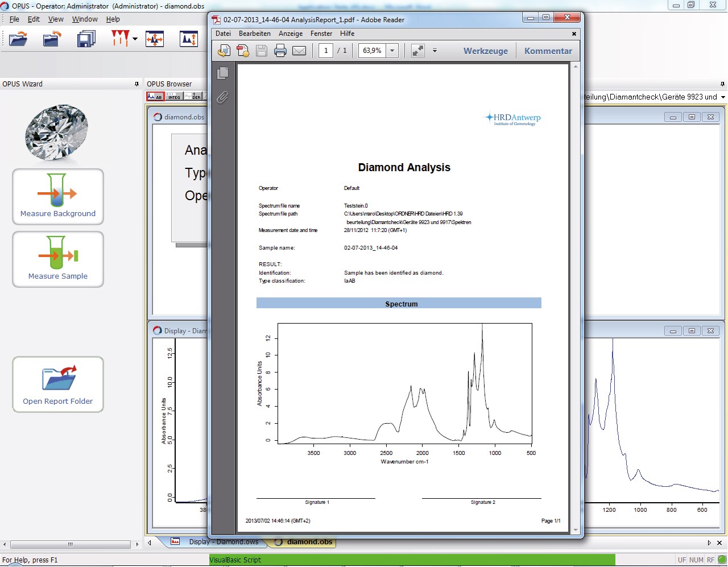Click the Teststein.0 spectrum file name text
Viewport: 728px width, 567px height.
click(x=355, y=206)
